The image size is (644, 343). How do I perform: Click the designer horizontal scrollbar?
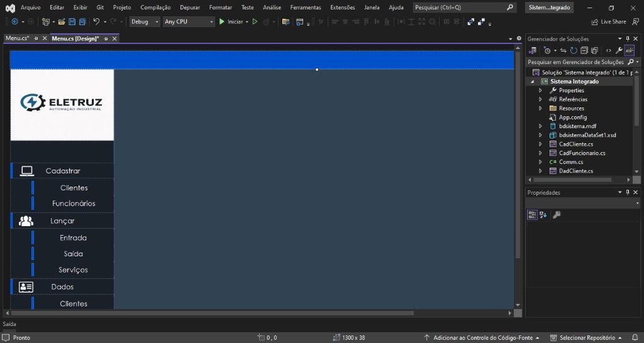click(x=214, y=313)
